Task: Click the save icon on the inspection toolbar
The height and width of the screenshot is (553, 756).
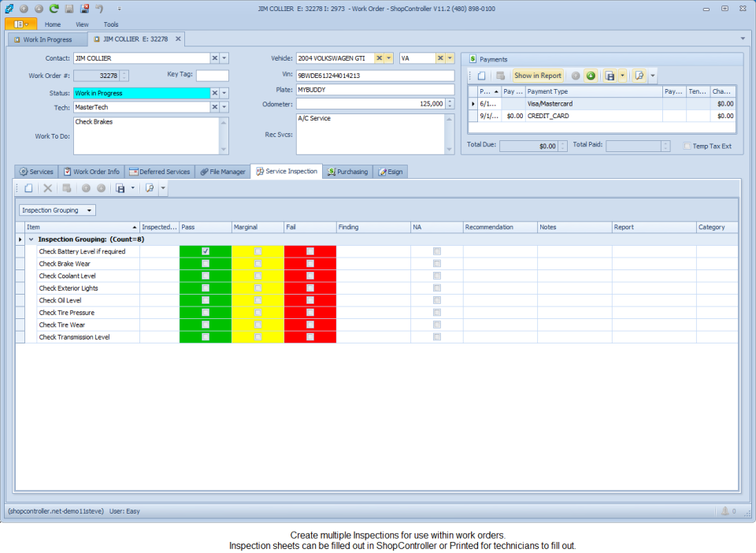Action: 120,187
